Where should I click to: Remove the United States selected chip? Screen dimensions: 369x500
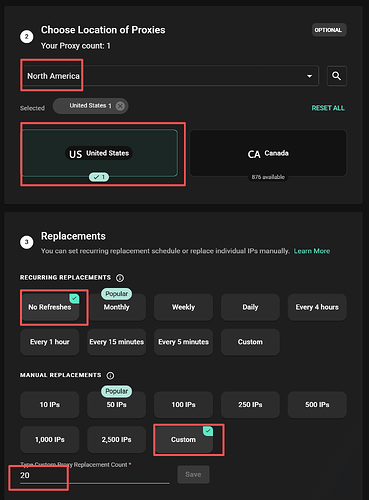(x=120, y=106)
